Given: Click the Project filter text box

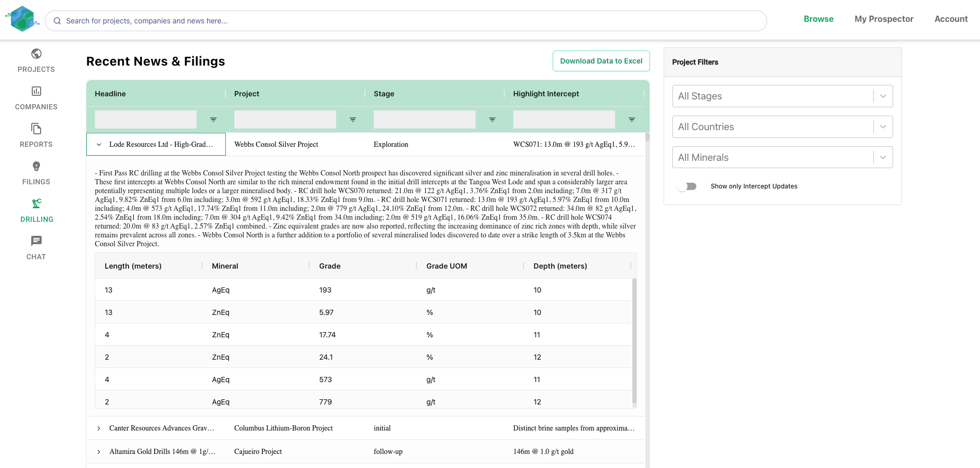Looking at the screenshot, I should (285, 120).
